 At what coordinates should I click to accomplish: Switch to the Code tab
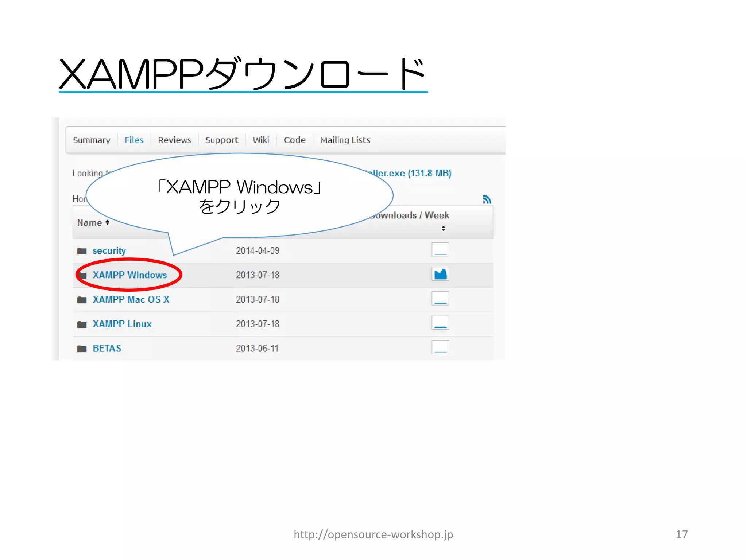295,140
